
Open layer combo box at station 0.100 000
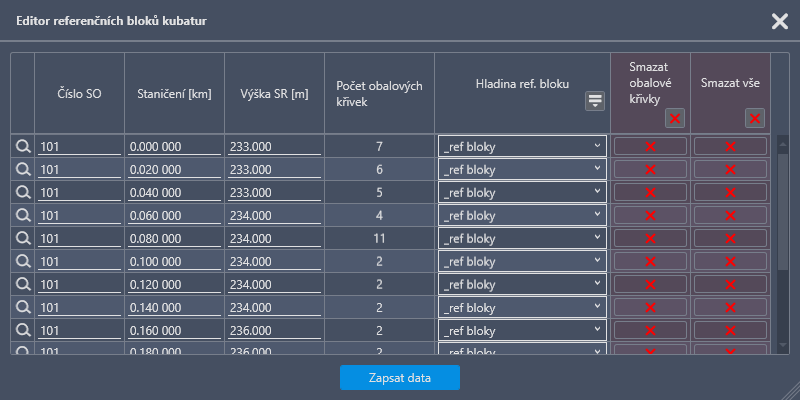click(522, 261)
